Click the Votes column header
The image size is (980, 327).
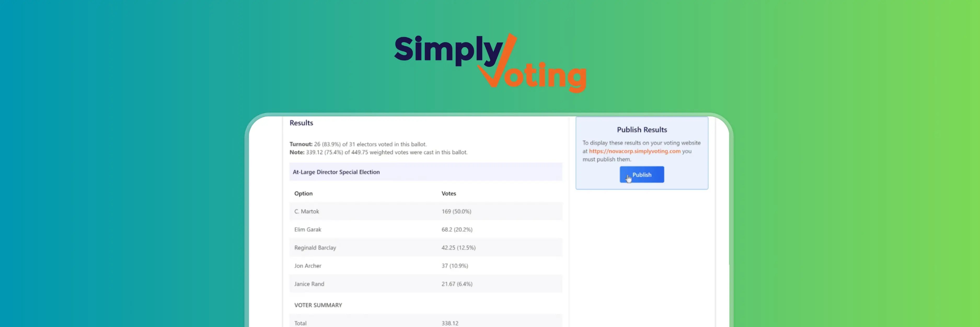pyautogui.click(x=448, y=193)
